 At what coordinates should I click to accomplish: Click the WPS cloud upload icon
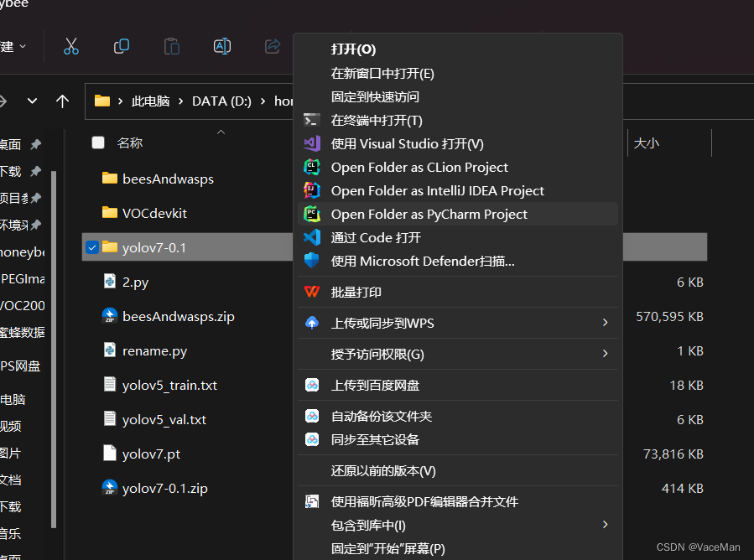tap(312, 323)
